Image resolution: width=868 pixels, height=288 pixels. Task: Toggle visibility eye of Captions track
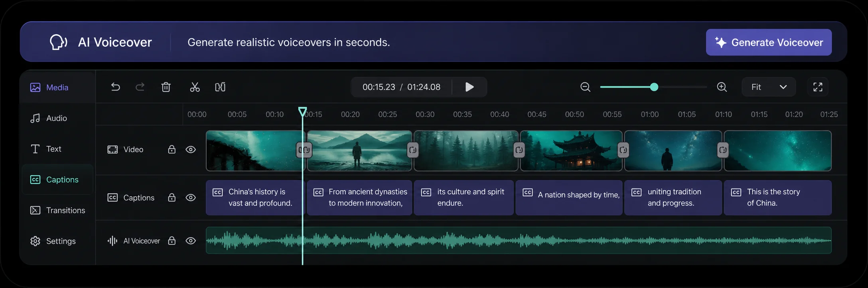191,198
